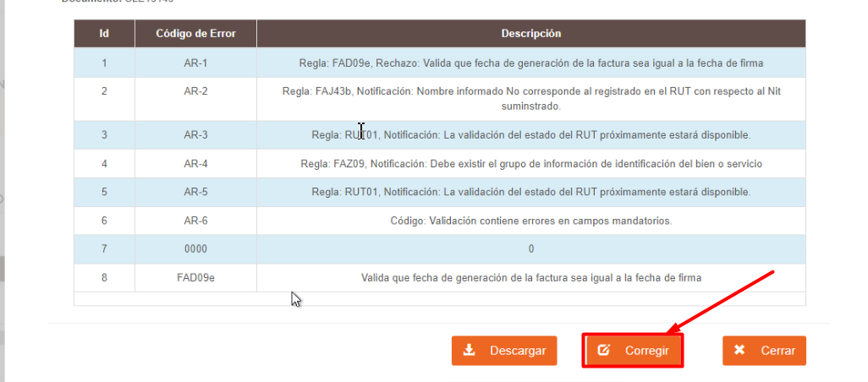Click the description value 0 in row 7
Screen dimensions: 868x382
pyautogui.click(x=531, y=249)
